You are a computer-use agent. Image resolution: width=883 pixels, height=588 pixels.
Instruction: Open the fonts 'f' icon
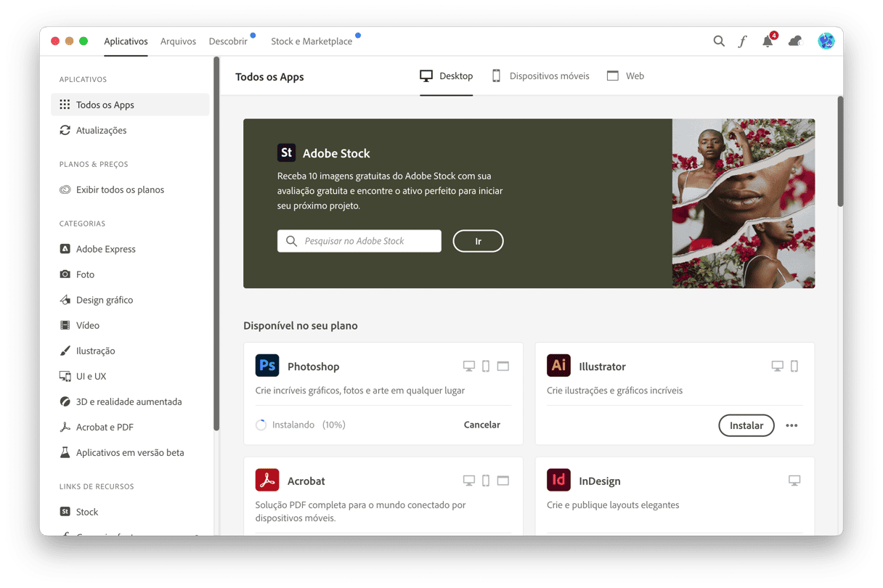point(742,41)
